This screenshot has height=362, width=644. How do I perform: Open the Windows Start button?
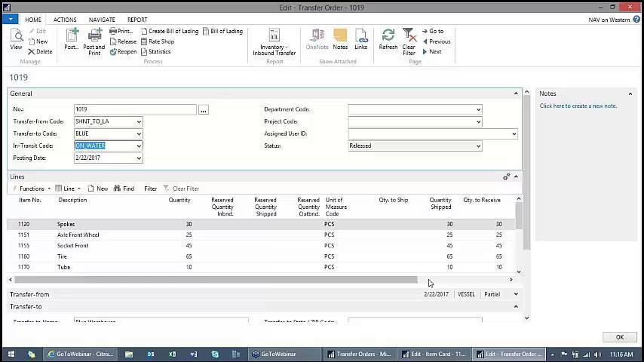[11, 354]
